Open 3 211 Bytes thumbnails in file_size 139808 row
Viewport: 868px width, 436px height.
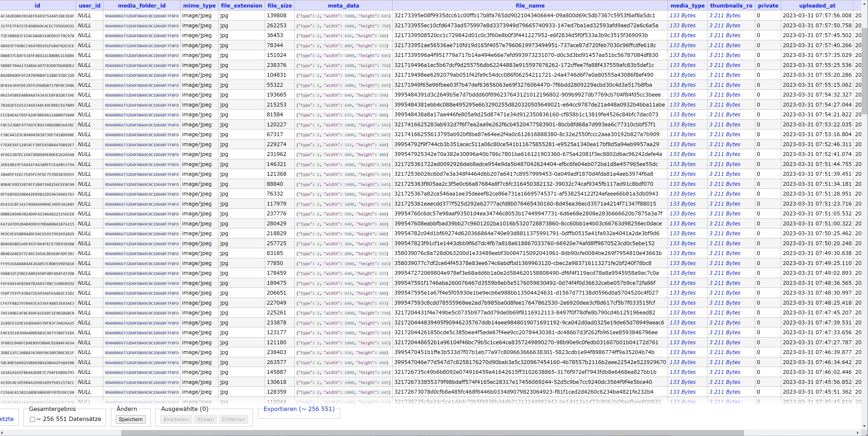[x=725, y=15]
